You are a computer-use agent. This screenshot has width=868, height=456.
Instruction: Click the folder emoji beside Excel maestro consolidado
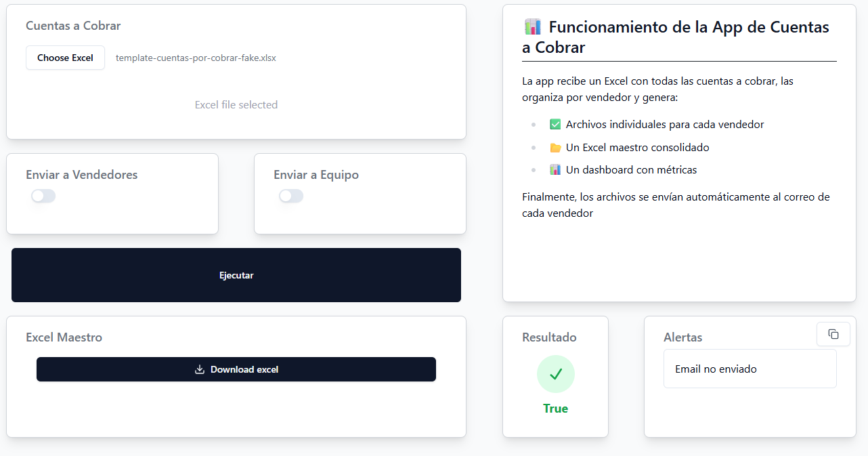click(556, 147)
